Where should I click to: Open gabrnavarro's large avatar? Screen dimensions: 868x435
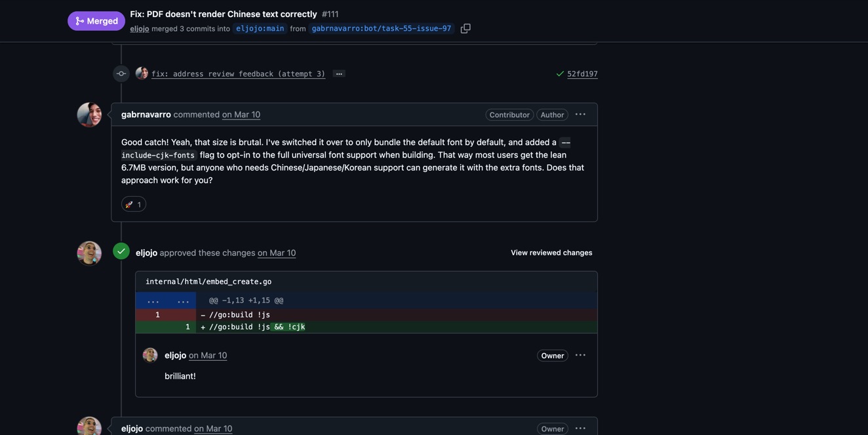click(x=89, y=115)
